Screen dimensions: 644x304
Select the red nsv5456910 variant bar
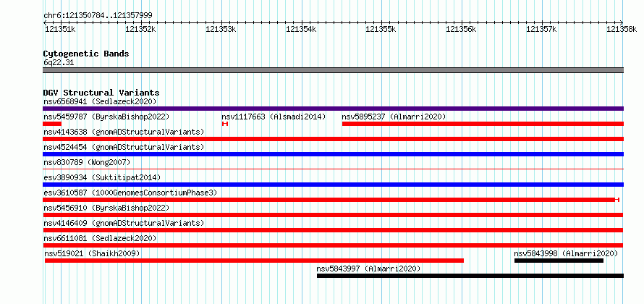333,215
